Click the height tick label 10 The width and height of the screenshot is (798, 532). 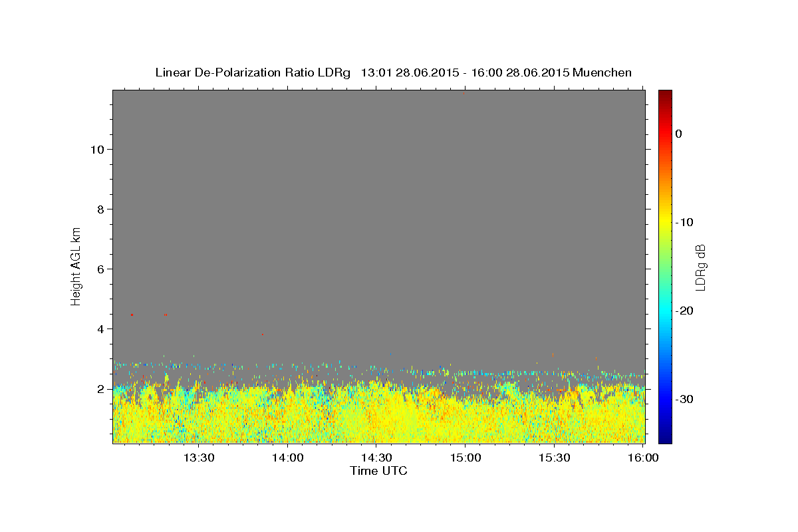(98, 150)
